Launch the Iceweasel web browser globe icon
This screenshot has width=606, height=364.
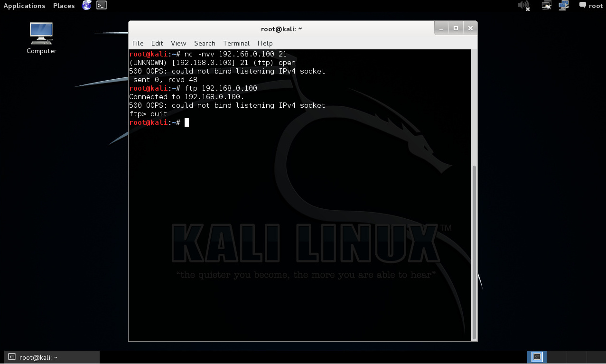(x=86, y=6)
